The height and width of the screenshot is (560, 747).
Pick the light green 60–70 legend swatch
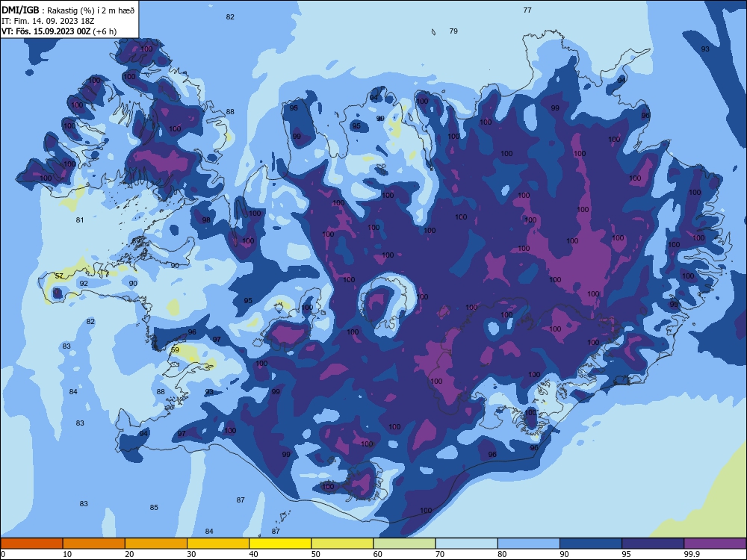click(404, 544)
